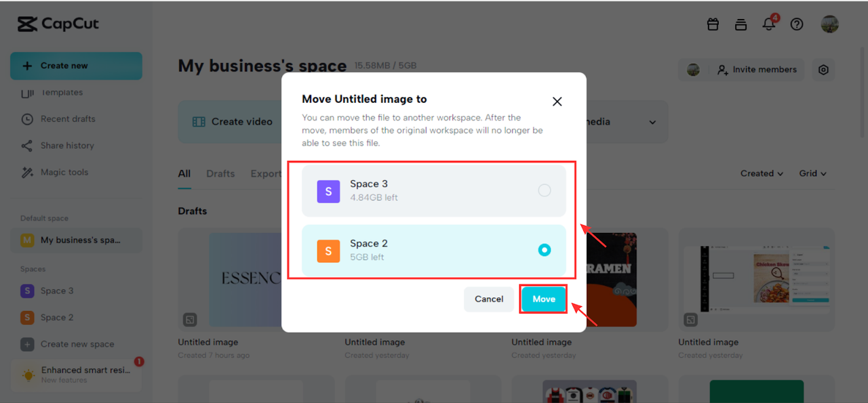Click the storage usage '15.58MB / 5GB' text
Viewport: 868px width, 403px height.
[x=385, y=66]
